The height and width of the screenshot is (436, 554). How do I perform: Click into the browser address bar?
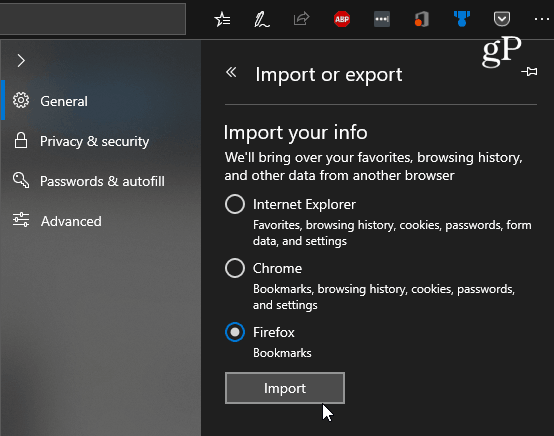(93, 19)
